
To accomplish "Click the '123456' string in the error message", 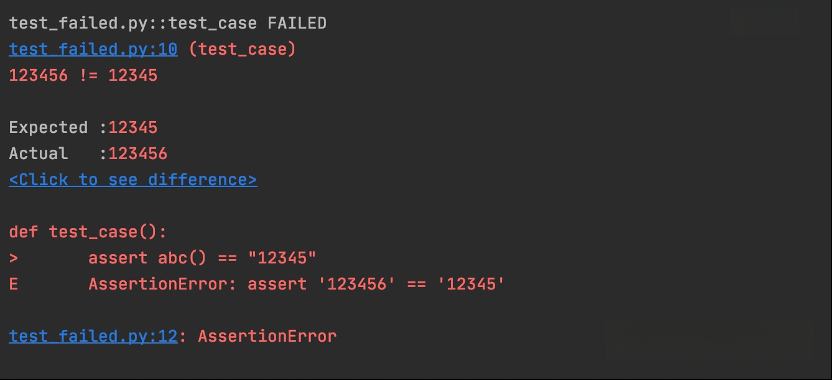I will (357, 284).
